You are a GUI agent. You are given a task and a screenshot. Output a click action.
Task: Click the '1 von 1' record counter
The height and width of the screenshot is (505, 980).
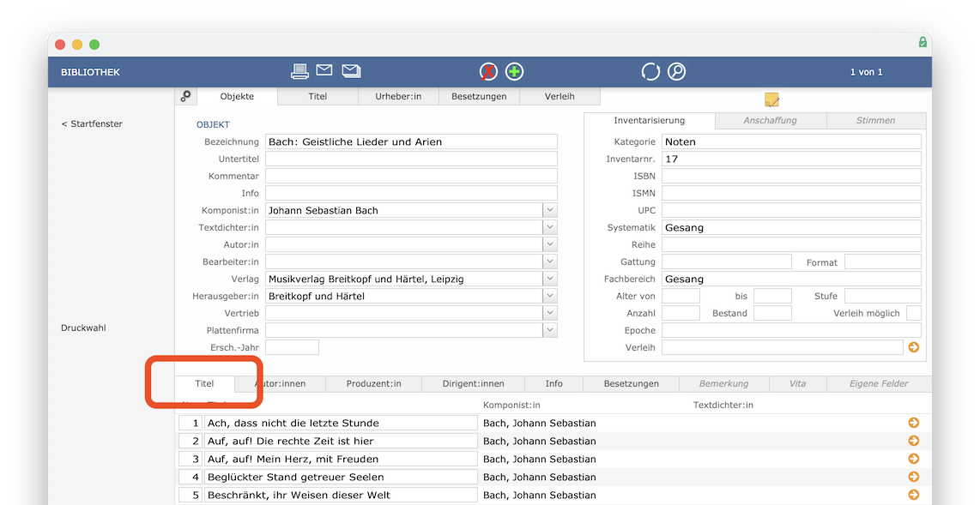pos(866,72)
